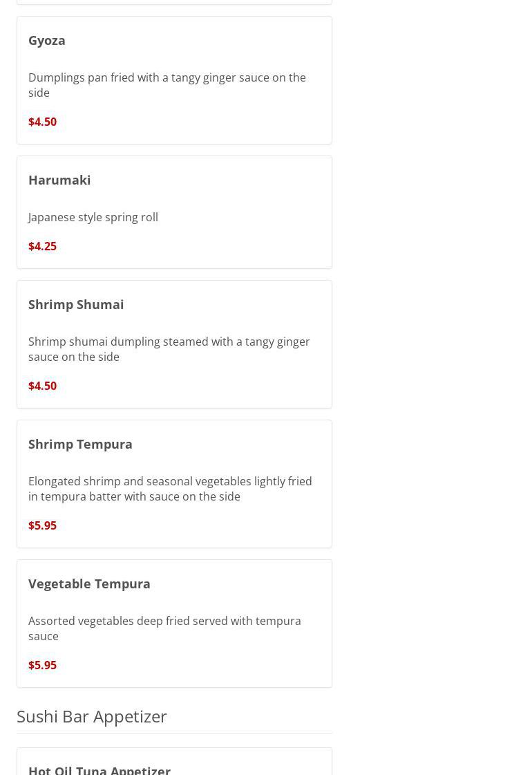Click the Assorted vegetables description text
This screenshot has height=775, width=532.
(164, 628)
